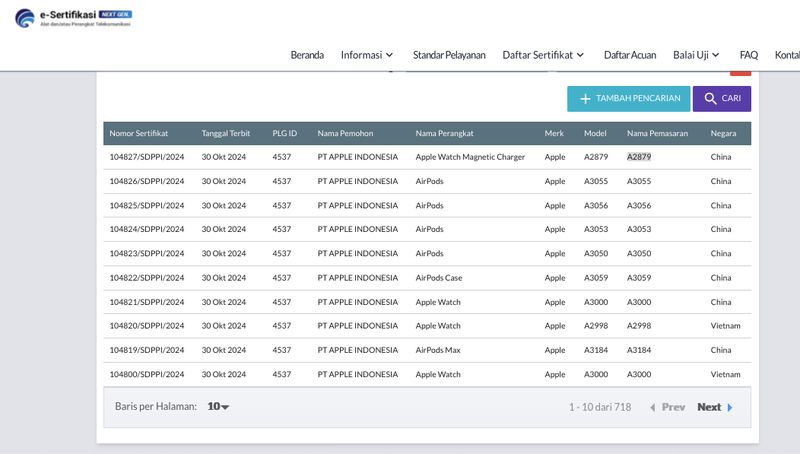Viewport: 800px width, 454px height.
Task: Click model A3184 in Model column
Action: (x=596, y=350)
